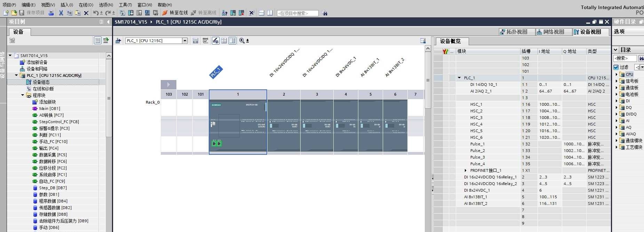Expand the rack arrow button above slot 103
The height and width of the screenshot is (232, 644).
click(168, 85)
